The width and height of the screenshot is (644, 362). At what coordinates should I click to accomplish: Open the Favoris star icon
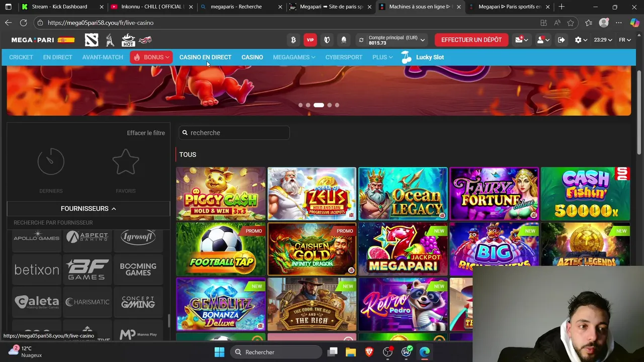(x=125, y=162)
